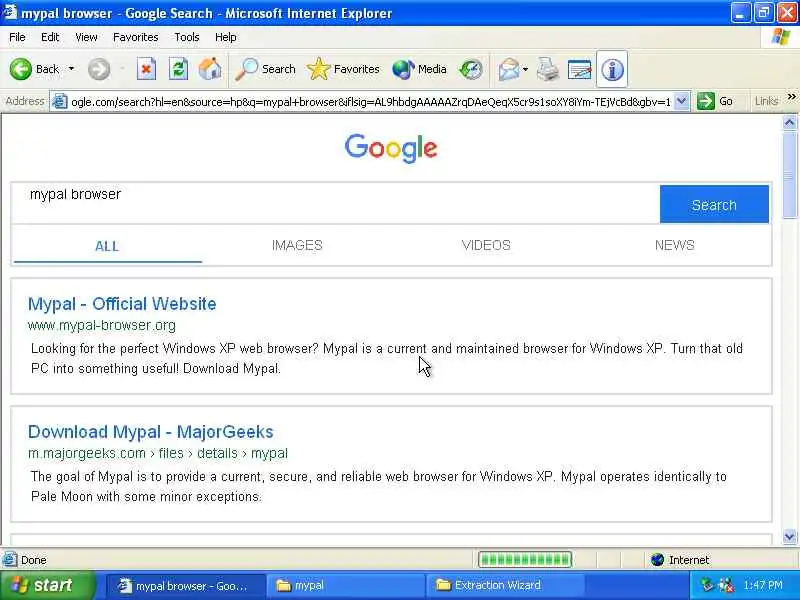Screen dimensions: 800x600
Task: Click the first system tray icon
Action: (707, 585)
